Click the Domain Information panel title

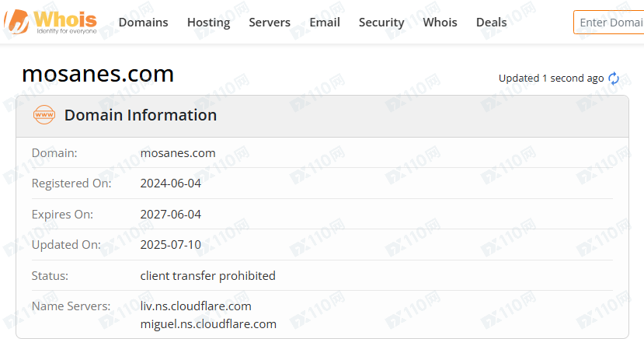coord(140,115)
